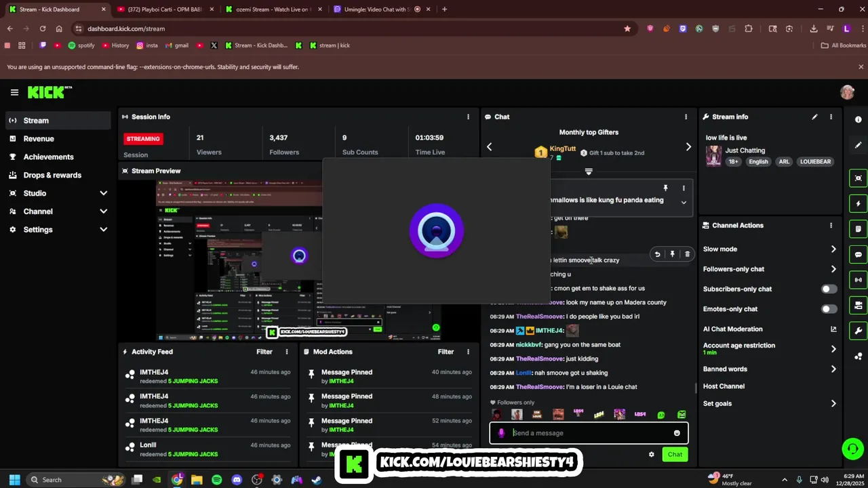Click the focus frame icon in the right toolbar
Image resolution: width=868 pixels, height=488 pixels.
pyautogui.click(x=859, y=178)
